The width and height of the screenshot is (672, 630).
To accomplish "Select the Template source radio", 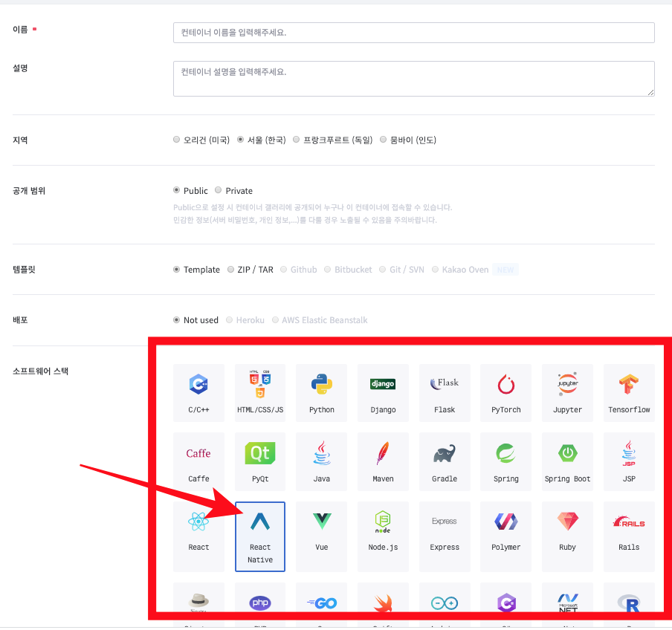I will click(x=177, y=269).
